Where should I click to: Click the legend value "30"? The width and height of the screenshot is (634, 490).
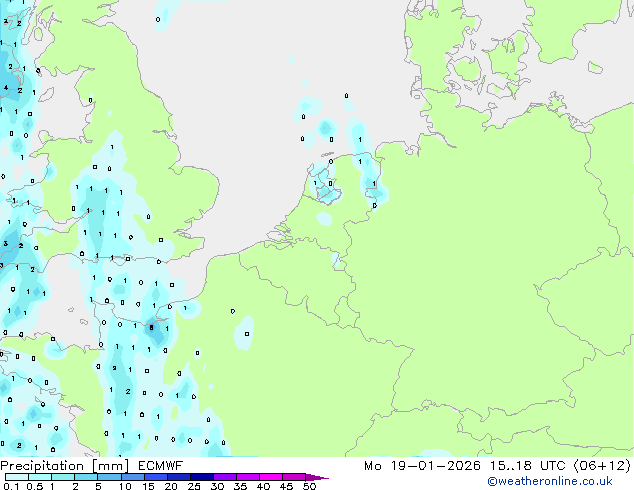point(217,486)
